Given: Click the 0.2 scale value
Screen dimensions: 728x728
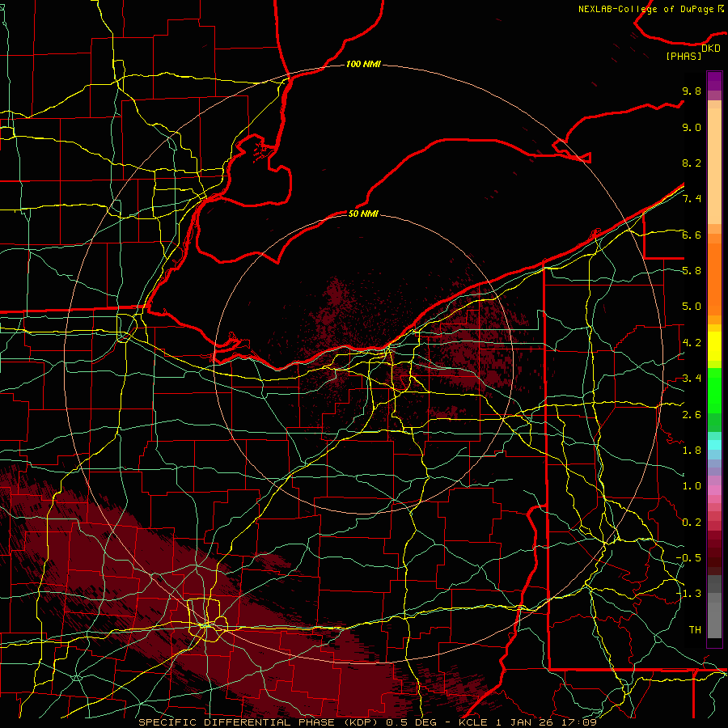Looking at the screenshot, I should pyautogui.click(x=692, y=523).
